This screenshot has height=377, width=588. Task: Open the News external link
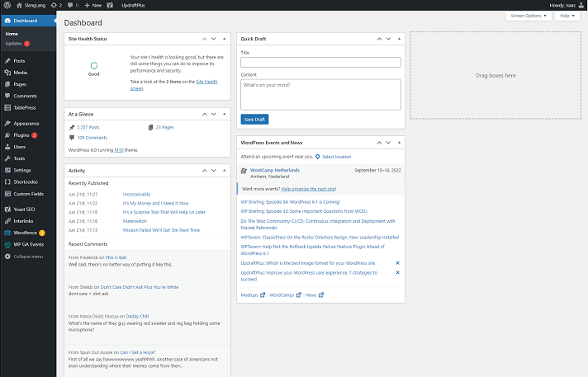[x=315, y=295]
